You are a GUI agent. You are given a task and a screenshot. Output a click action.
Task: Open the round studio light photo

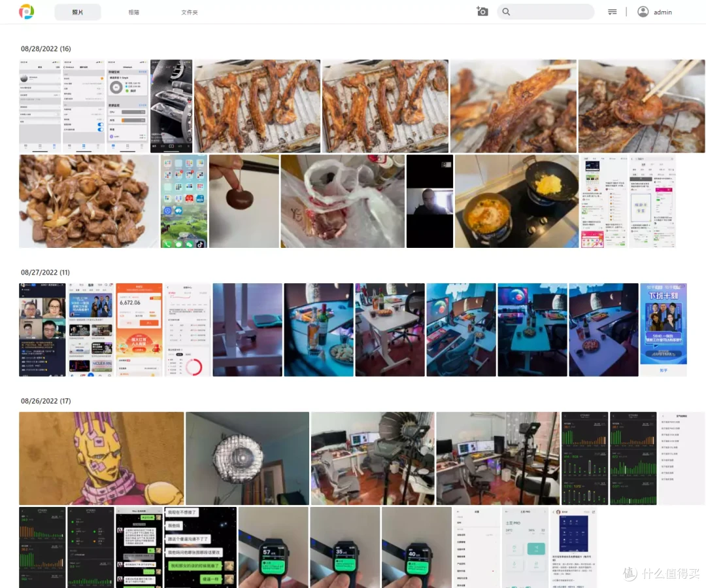(247, 458)
